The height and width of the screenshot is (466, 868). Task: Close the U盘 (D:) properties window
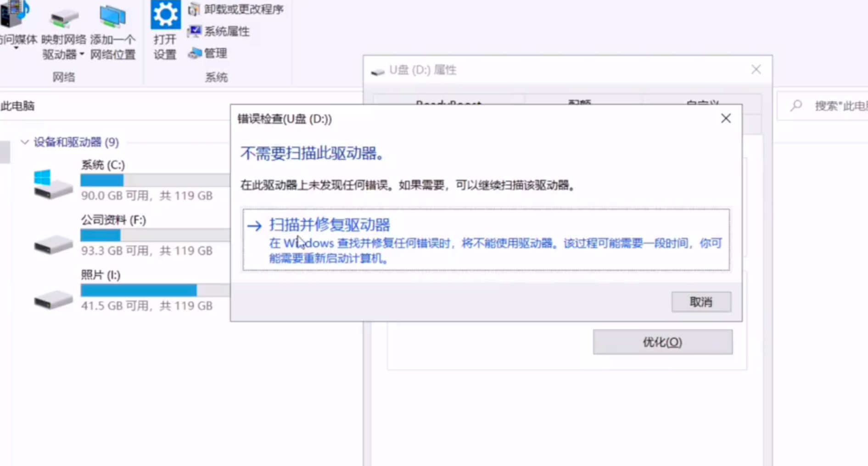[756, 69]
